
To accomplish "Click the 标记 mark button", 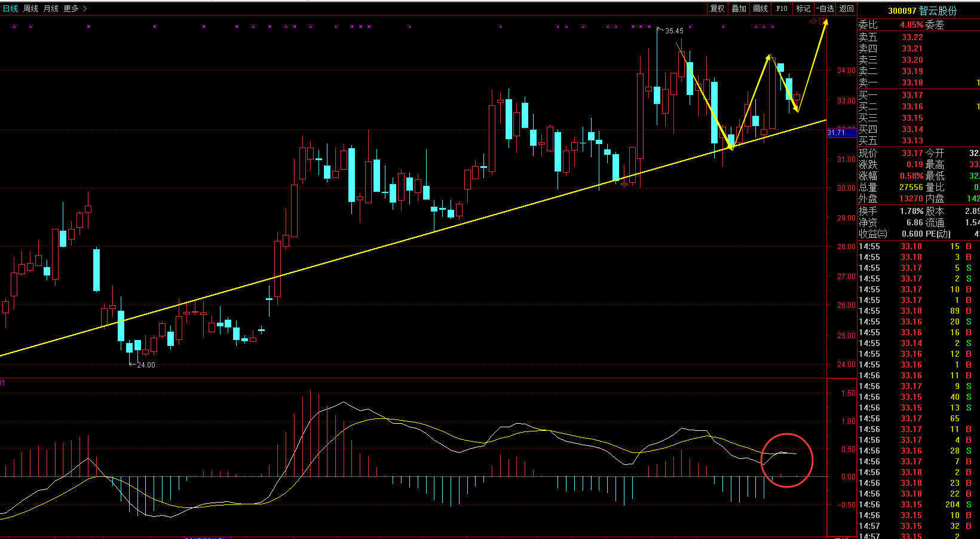I will click(803, 8).
